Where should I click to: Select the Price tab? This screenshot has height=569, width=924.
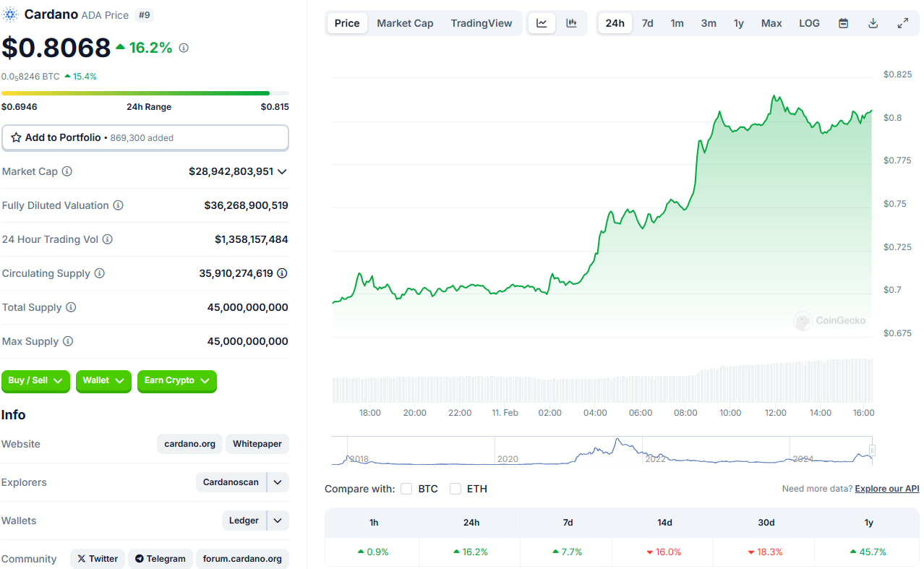(x=347, y=23)
